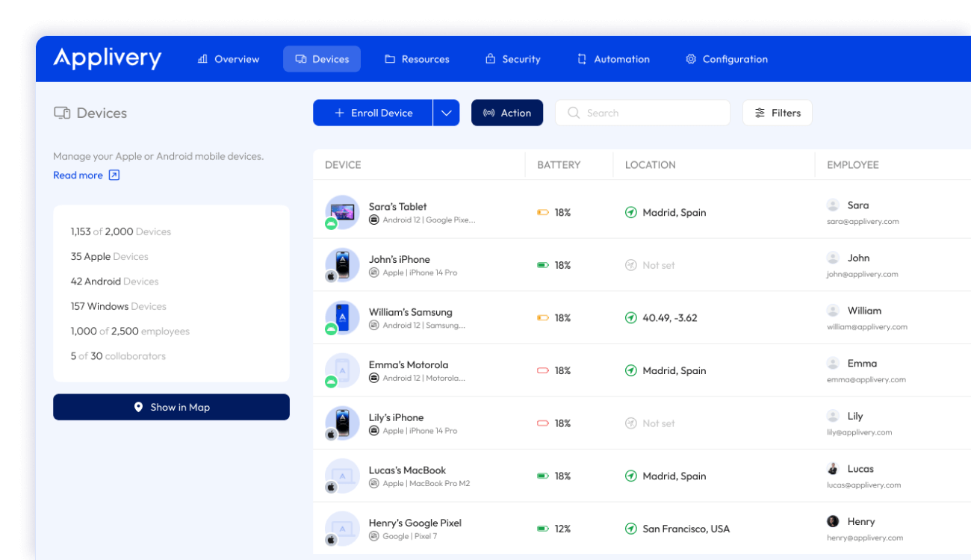Click Lucas's profile avatar photo
The image size is (971, 560).
coord(833,469)
